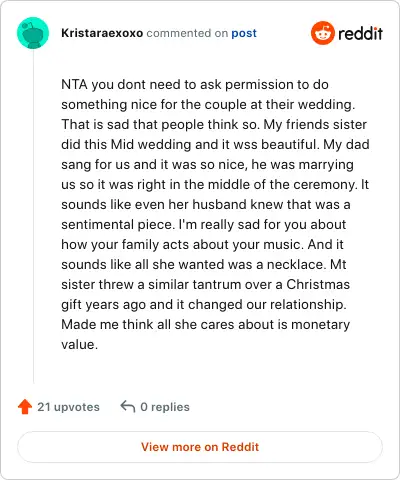Collapse the comment via vertical thread line
This screenshot has height=480, width=400.
point(33,217)
